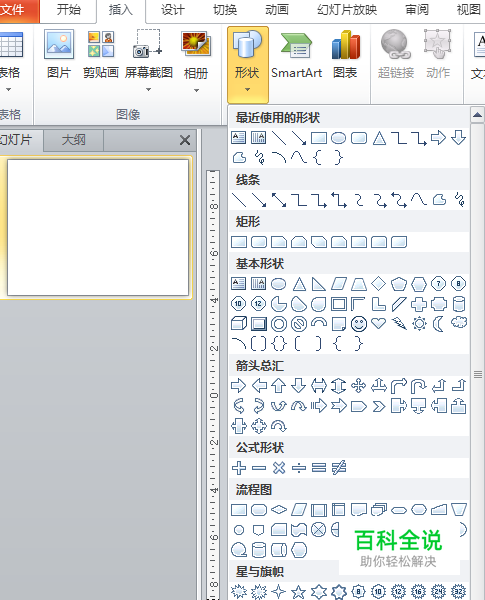Screen dimensions: 485x600
Task: Select left arrow in 箭头总汇
Action: pyautogui.click(x=259, y=386)
